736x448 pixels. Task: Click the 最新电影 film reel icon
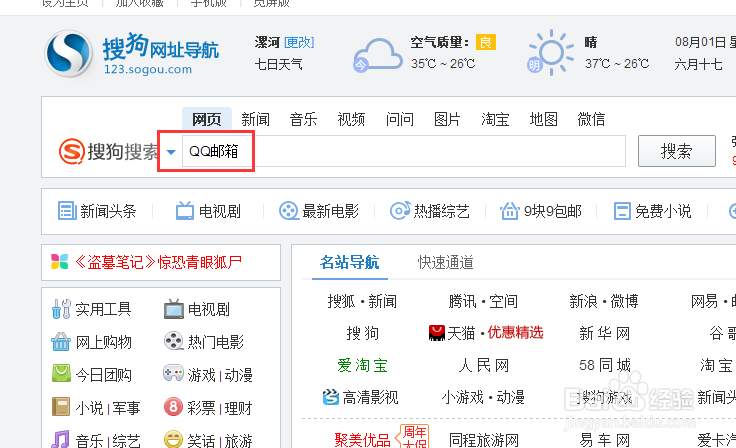click(x=288, y=210)
